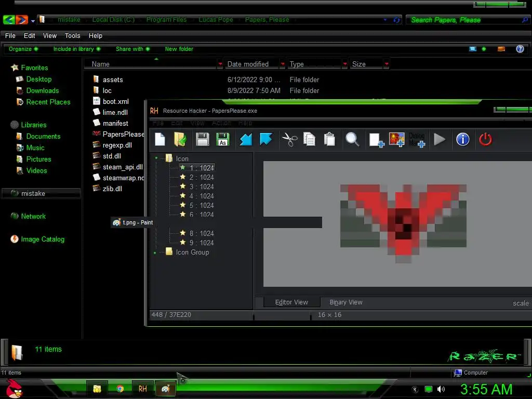
Task: Add image resource icon
Action: pyautogui.click(x=396, y=139)
